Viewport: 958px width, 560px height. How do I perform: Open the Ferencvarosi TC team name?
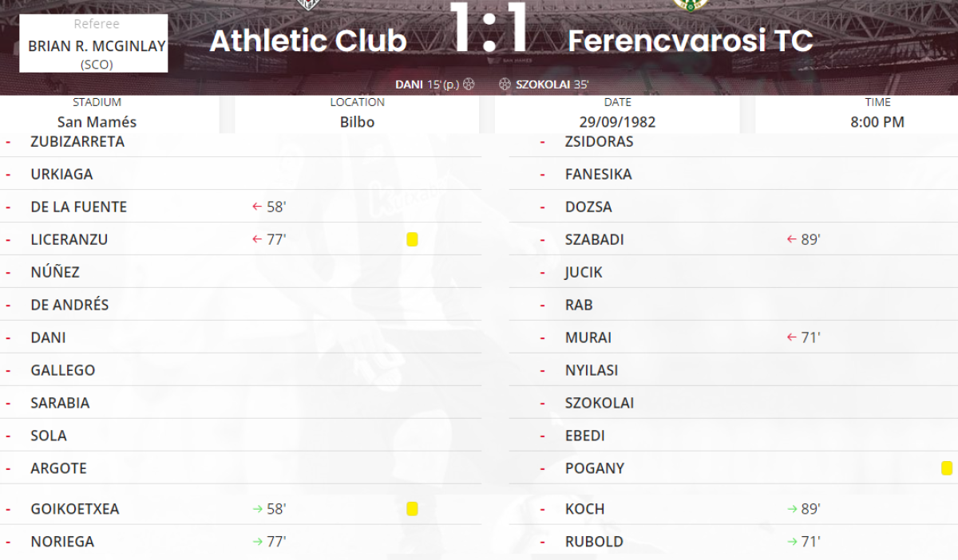(x=690, y=41)
